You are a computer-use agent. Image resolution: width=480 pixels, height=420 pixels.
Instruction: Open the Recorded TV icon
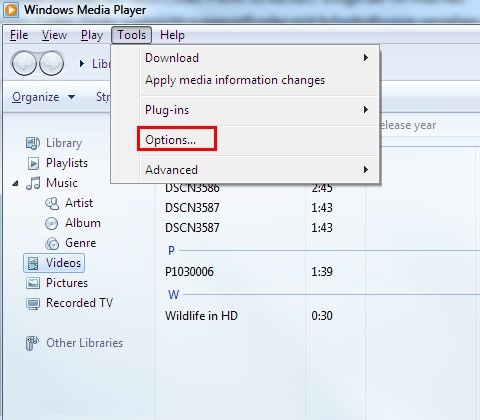(33, 303)
